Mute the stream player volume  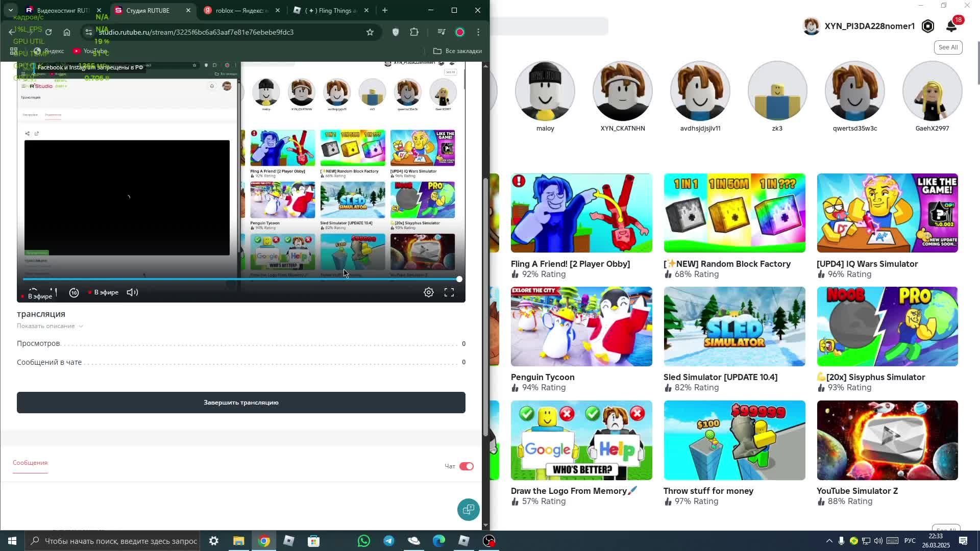pos(132,292)
